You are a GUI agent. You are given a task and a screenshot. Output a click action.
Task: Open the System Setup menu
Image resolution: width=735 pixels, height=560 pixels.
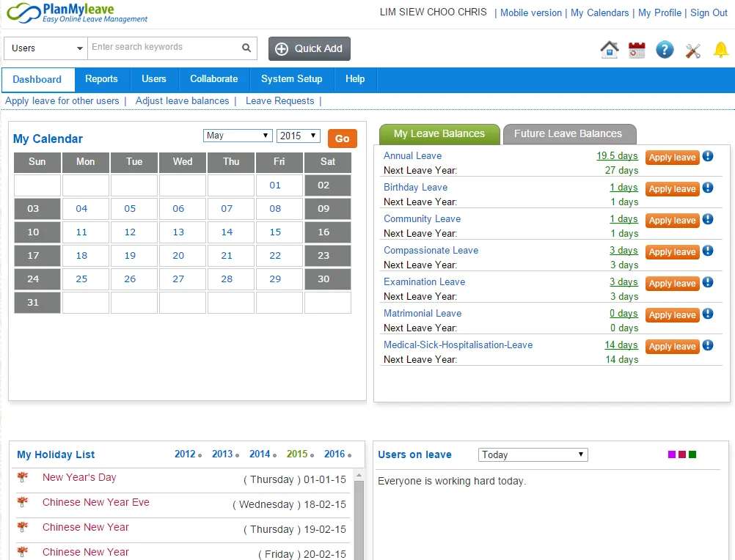[x=291, y=79]
